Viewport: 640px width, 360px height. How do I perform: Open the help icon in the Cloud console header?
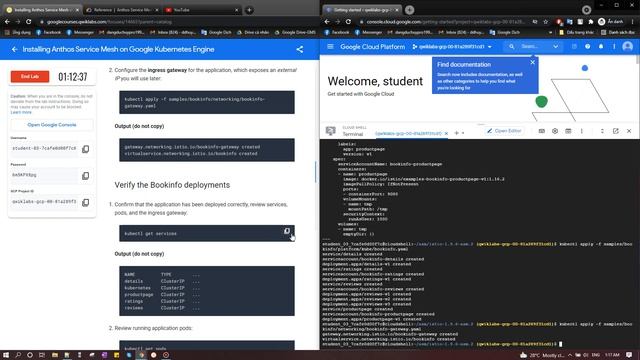click(587, 47)
